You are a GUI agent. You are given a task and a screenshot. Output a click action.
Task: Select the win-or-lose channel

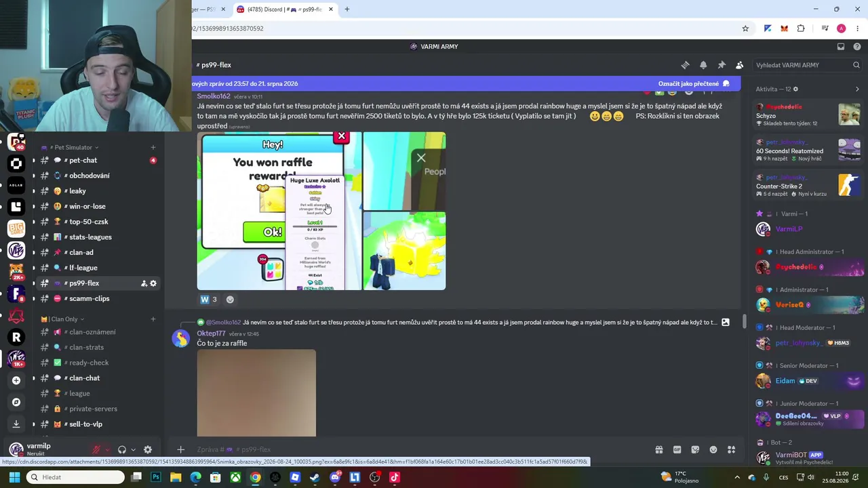(x=97, y=206)
